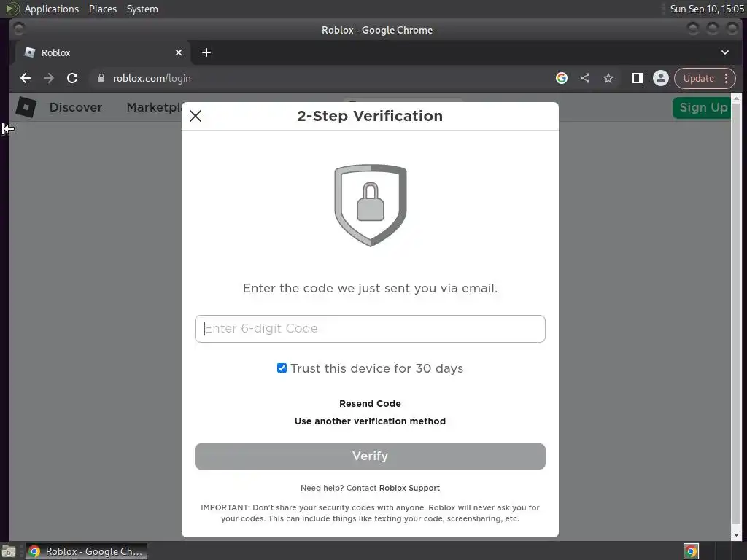The width and height of the screenshot is (747, 560).
Task: Open the Discover page in Roblox nav
Action: point(76,107)
